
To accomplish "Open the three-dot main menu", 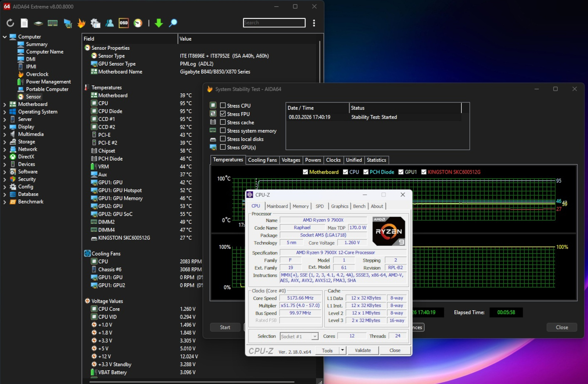I will coord(314,23).
